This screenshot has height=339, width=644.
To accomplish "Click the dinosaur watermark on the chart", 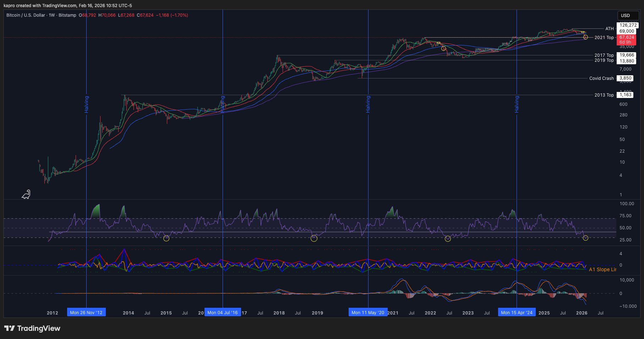I will [25, 194].
